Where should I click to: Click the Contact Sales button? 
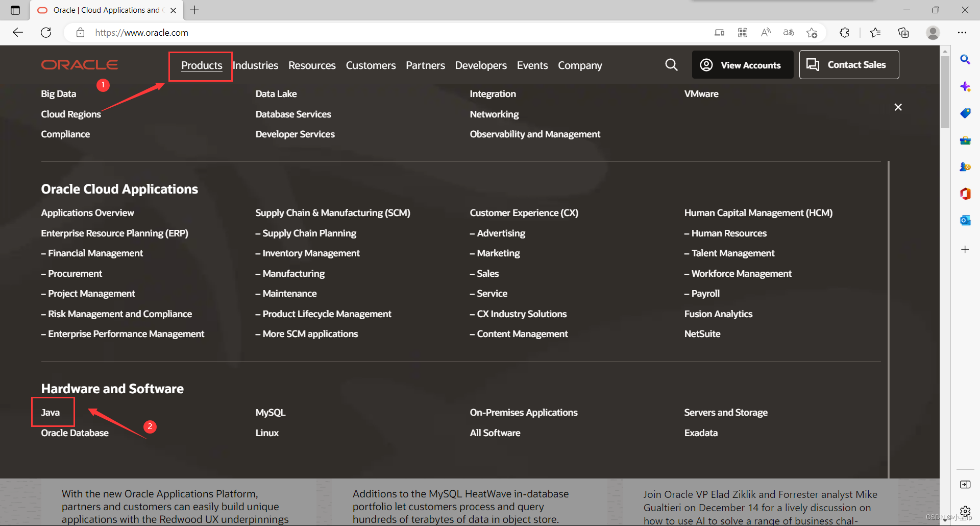click(849, 65)
